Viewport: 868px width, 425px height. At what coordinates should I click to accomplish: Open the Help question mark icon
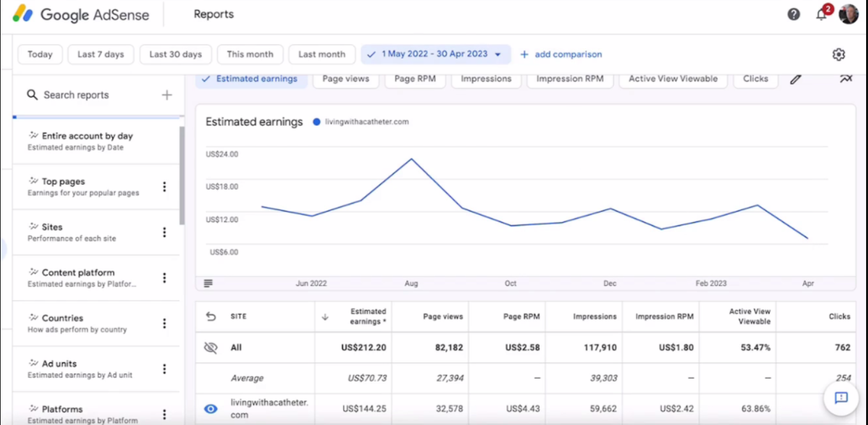coord(794,14)
